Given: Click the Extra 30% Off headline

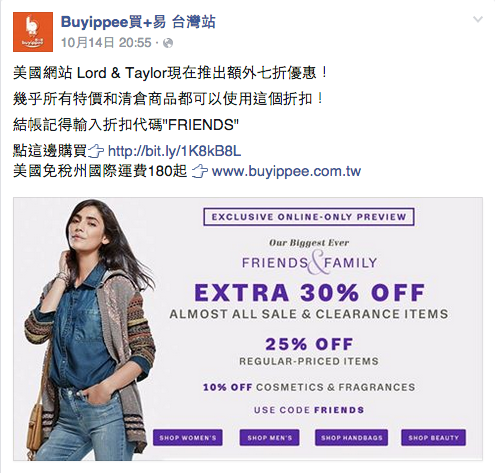Looking at the screenshot, I should [309, 293].
